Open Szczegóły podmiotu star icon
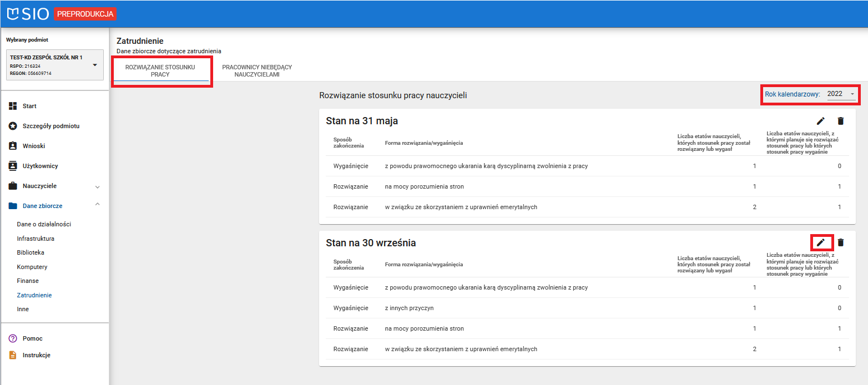The height and width of the screenshot is (385, 868). tap(13, 126)
